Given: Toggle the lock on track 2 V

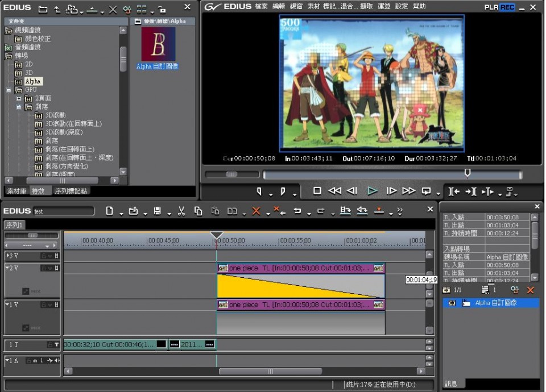Looking at the screenshot, I should click(x=43, y=268).
